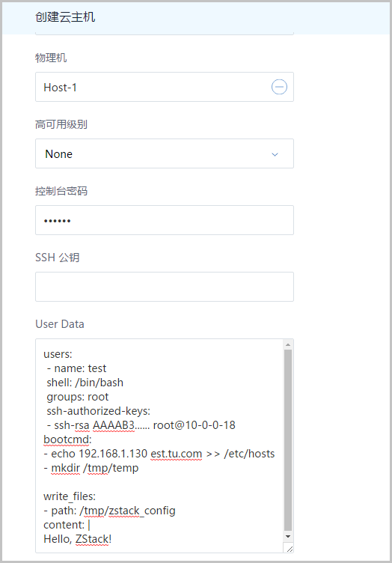
Task: Click the line 'groups: root'
Action: pyautogui.click(x=78, y=397)
